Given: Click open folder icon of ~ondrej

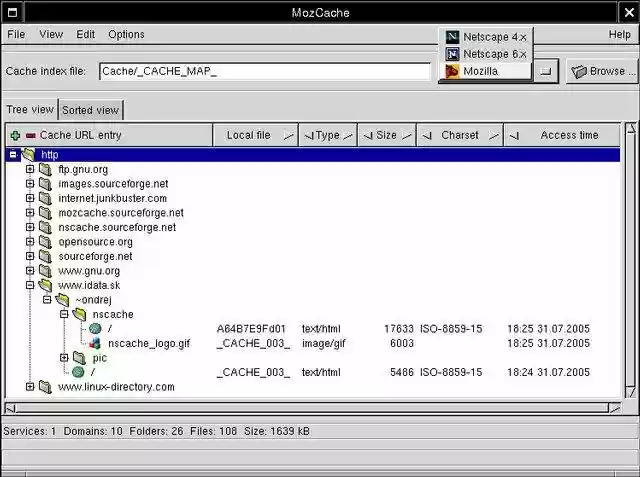Looking at the screenshot, I should [x=62, y=300].
